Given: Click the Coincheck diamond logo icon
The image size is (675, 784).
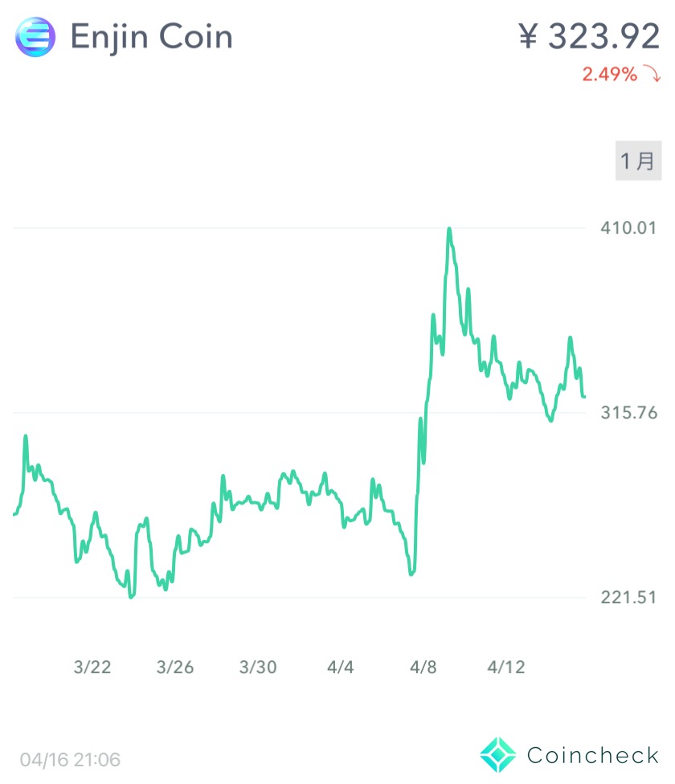Looking at the screenshot, I should (x=498, y=755).
